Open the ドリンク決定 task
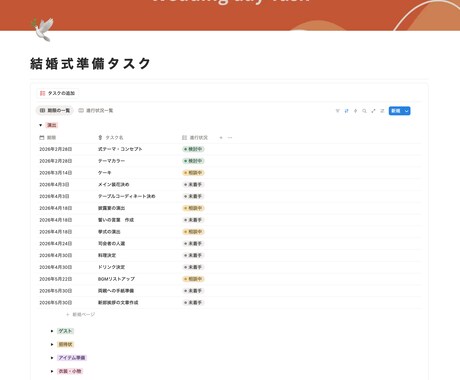The image size is (460, 380). (111, 267)
